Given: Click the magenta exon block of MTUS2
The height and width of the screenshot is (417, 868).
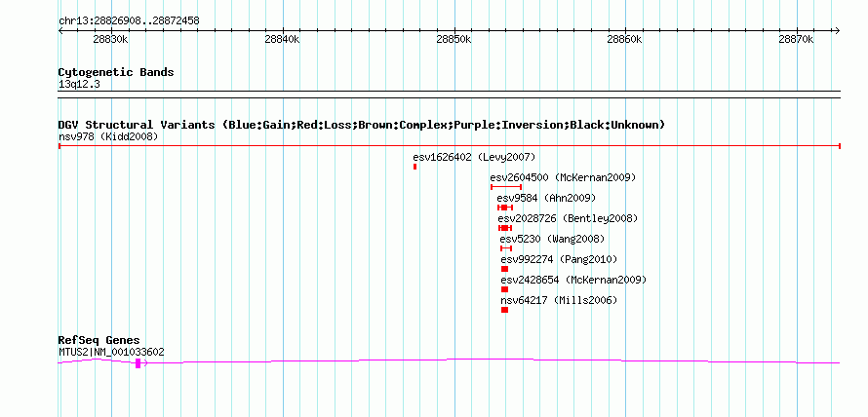Looking at the screenshot, I should point(138,362).
